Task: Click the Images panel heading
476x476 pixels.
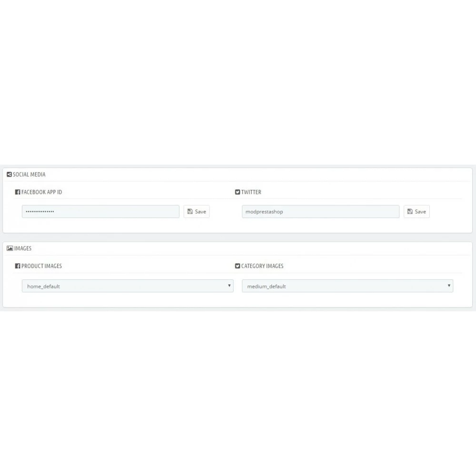Action: (23, 248)
